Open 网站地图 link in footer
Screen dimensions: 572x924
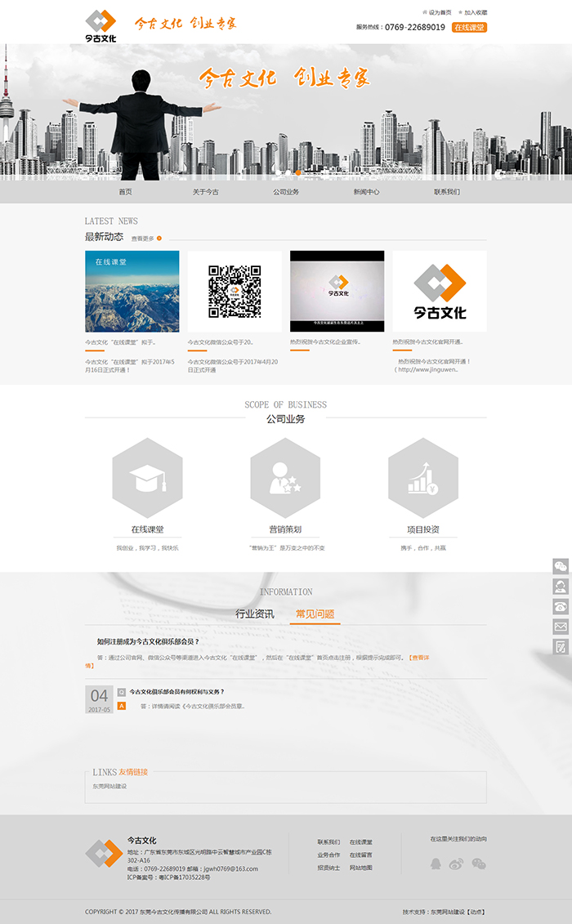click(x=360, y=868)
